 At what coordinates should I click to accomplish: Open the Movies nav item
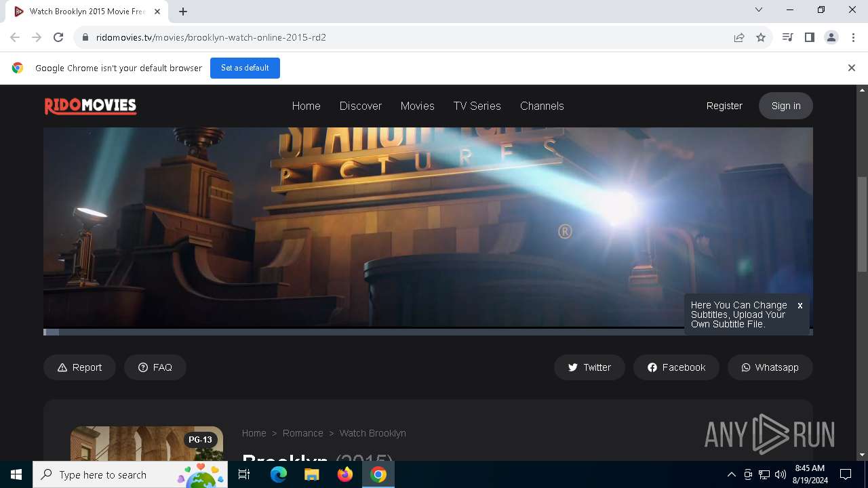tap(417, 106)
